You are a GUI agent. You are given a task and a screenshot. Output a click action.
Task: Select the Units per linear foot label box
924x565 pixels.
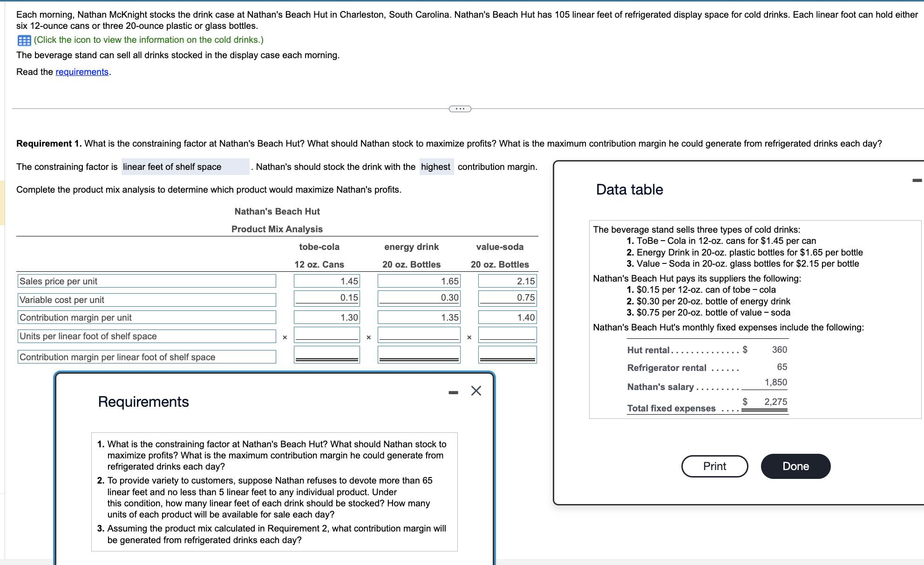click(147, 336)
